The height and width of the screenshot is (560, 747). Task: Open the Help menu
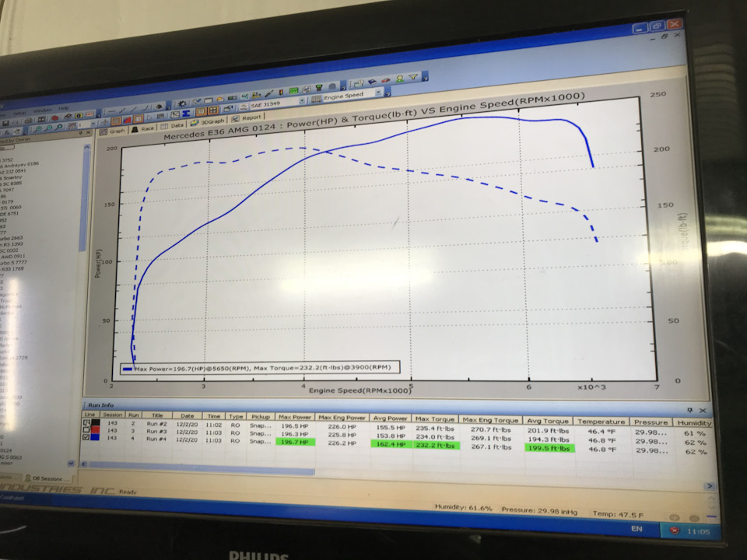(x=63, y=108)
